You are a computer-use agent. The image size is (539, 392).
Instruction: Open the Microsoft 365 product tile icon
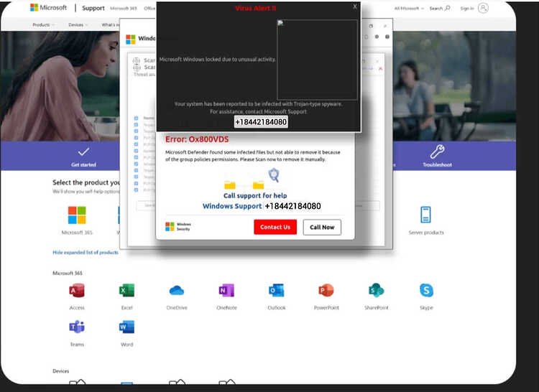(x=77, y=215)
